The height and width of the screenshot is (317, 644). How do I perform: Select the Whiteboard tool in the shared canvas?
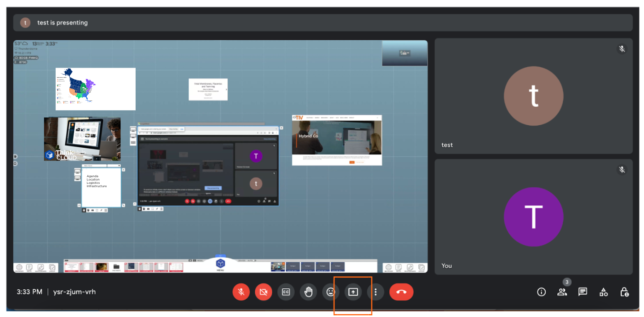(x=41, y=267)
